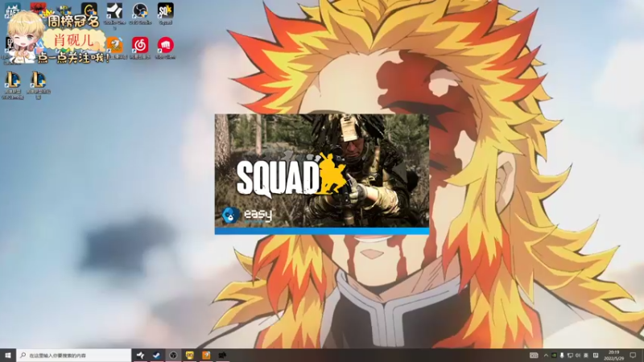Screen dimensions: 644x362
Task: Open the orange taskbar app icon
Action: coord(206,356)
